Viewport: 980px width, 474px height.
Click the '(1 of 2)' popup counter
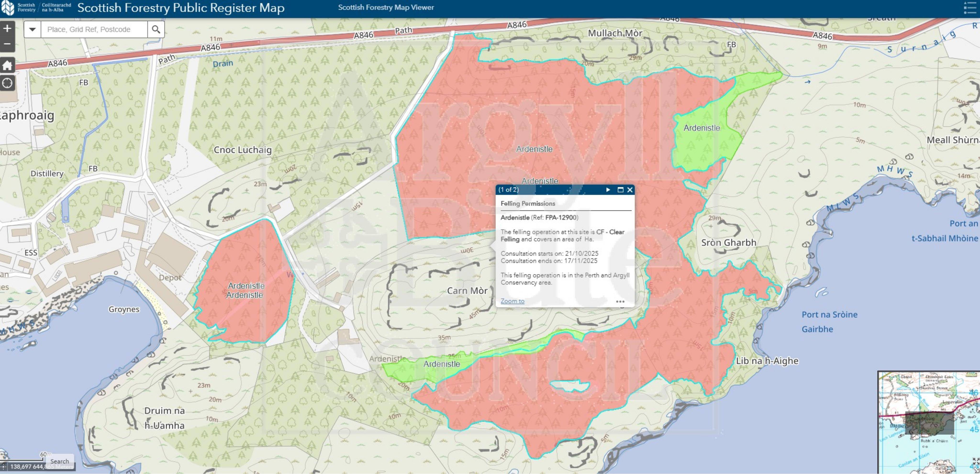coord(508,190)
